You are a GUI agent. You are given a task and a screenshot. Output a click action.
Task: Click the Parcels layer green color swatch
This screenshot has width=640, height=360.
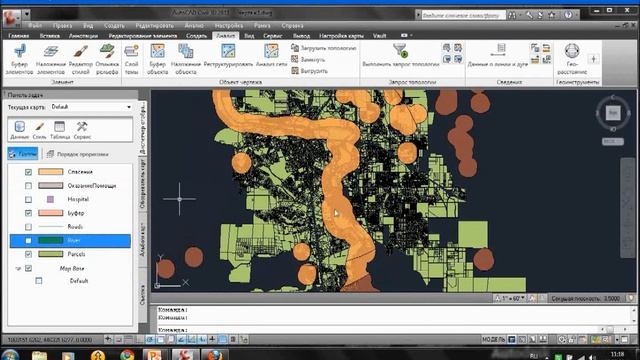pyautogui.click(x=51, y=254)
